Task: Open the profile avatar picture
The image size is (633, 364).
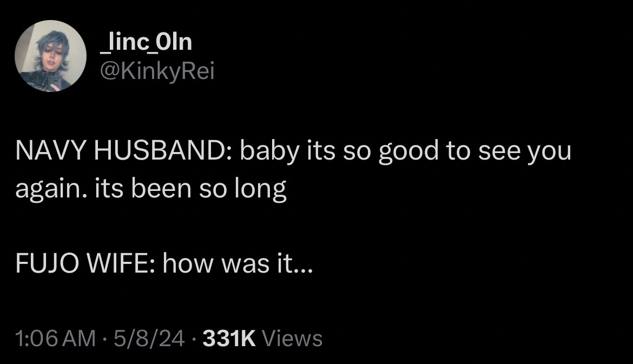Action: click(x=50, y=56)
